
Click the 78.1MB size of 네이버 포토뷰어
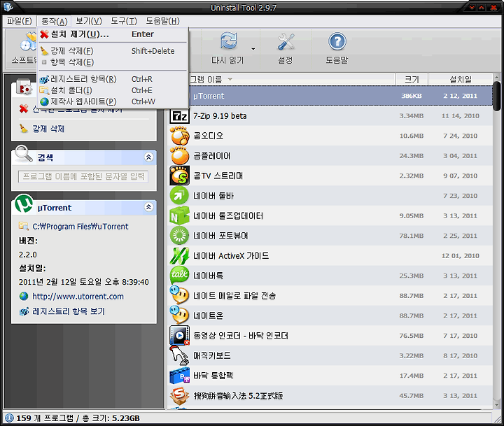pos(411,236)
